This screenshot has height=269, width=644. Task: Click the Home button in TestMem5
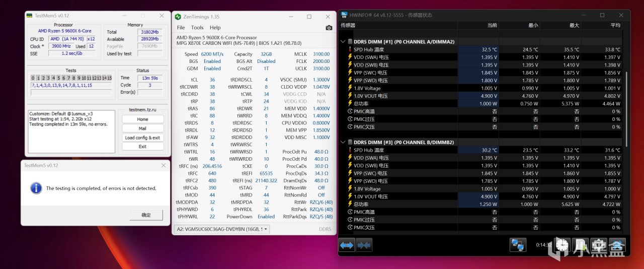pos(142,119)
